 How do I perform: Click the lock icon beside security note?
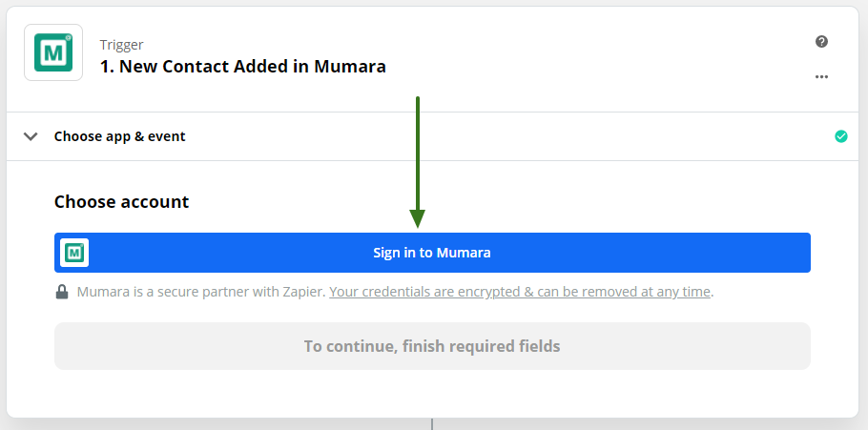click(62, 292)
